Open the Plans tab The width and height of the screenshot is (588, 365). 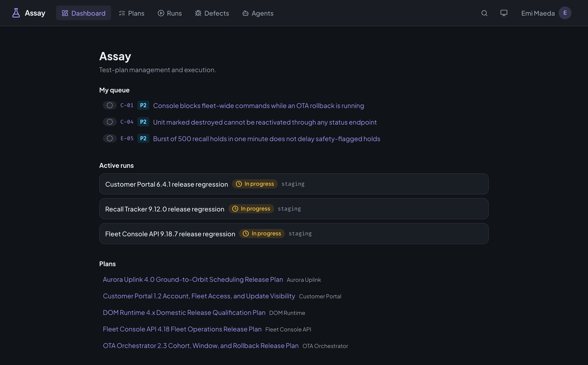pyautogui.click(x=131, y=13)
